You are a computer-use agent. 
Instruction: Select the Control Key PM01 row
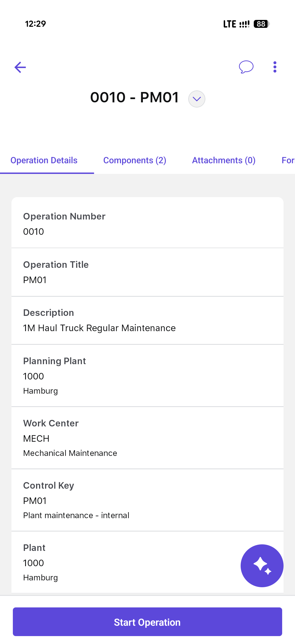point(147,500)
